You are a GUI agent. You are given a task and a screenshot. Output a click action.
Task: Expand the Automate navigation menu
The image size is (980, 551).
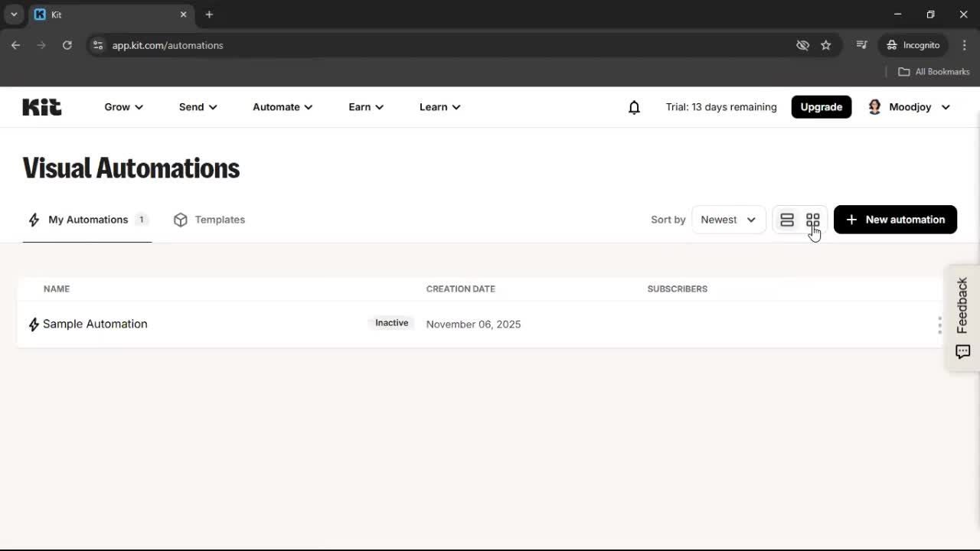click(282, 107)
